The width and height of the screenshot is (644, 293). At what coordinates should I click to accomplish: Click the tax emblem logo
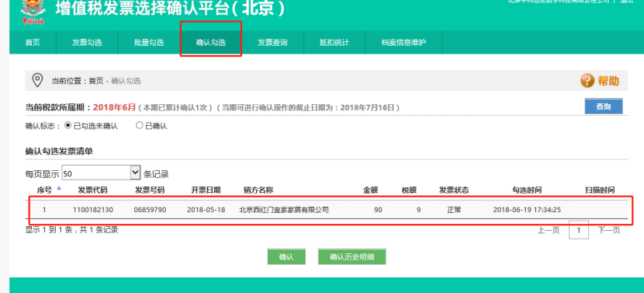[33, 13]
